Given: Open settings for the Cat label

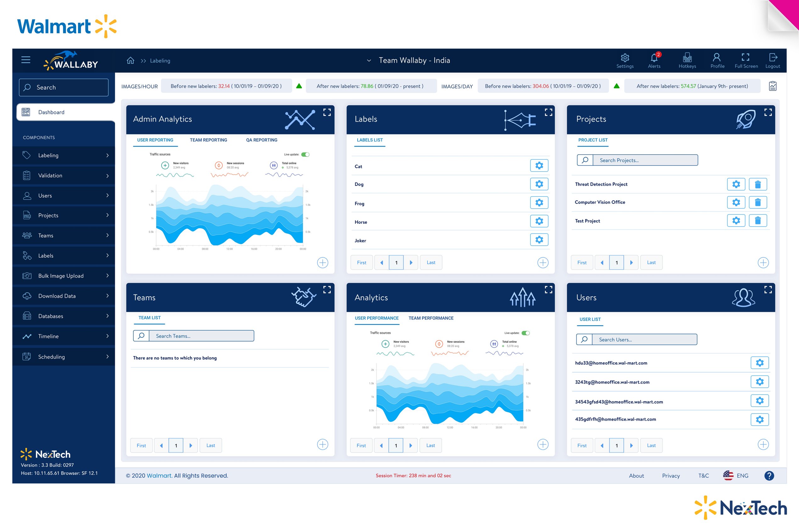Looking at the screenshot, I should coord(539,166).
